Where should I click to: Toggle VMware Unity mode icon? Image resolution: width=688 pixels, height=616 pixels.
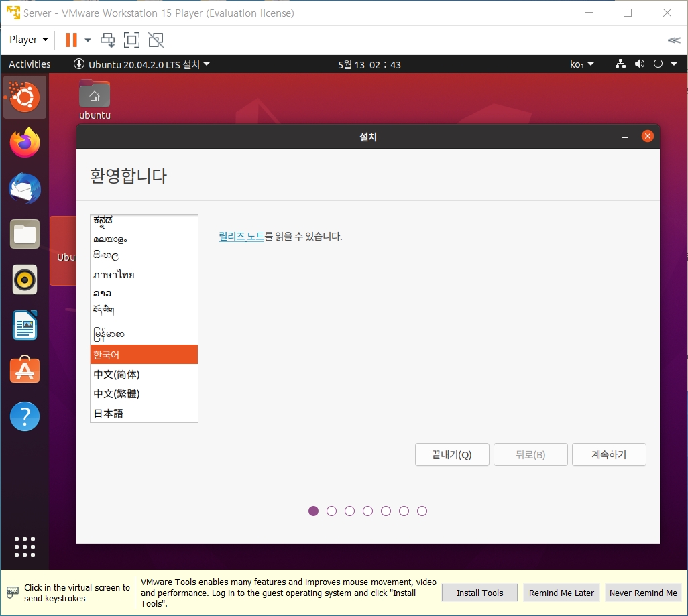[x=156, y=40]
